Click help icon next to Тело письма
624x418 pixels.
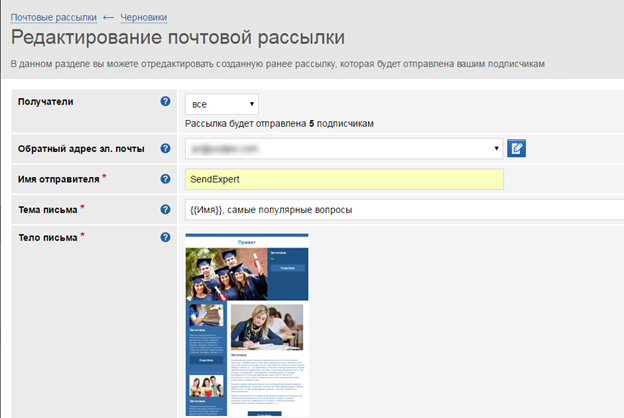point(165,237)
